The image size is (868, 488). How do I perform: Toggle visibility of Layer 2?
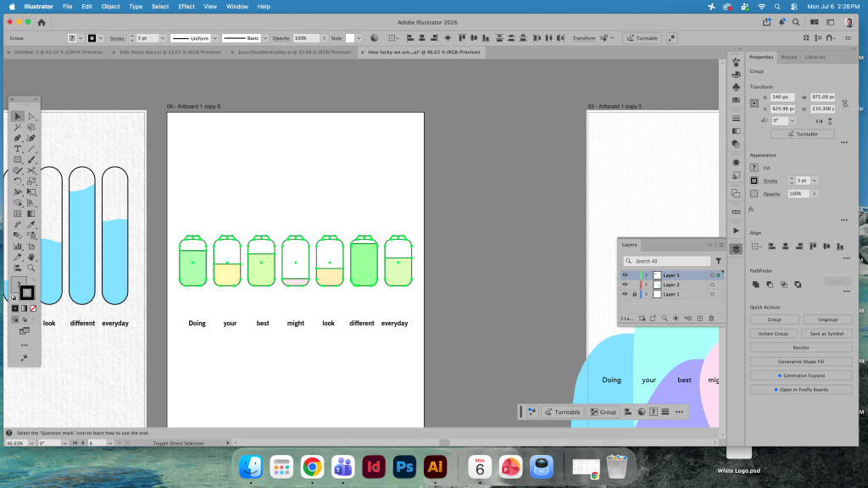(x=625, y=285)
